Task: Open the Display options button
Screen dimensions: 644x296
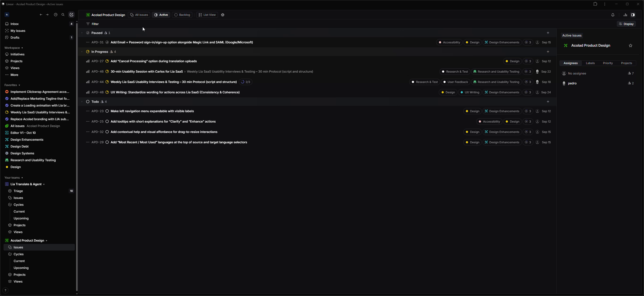Action: (x=626, y=24)
